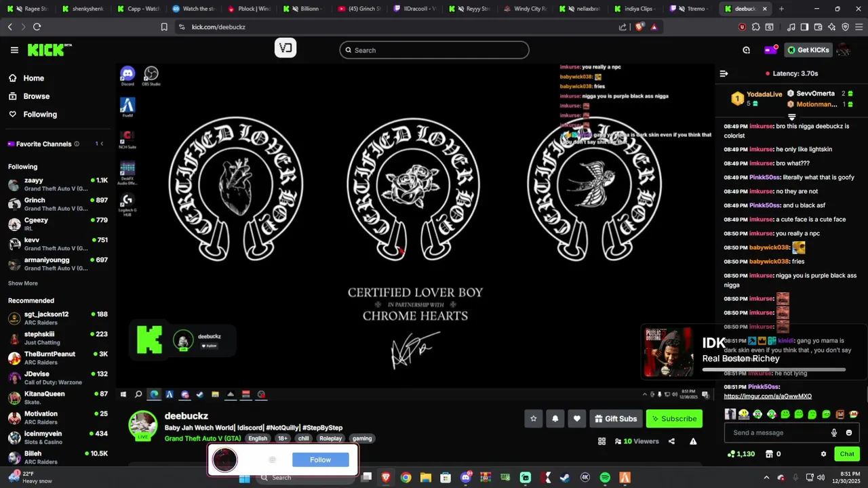Go back in browser history
868x488 pixels.
click(x=9, y=27)
